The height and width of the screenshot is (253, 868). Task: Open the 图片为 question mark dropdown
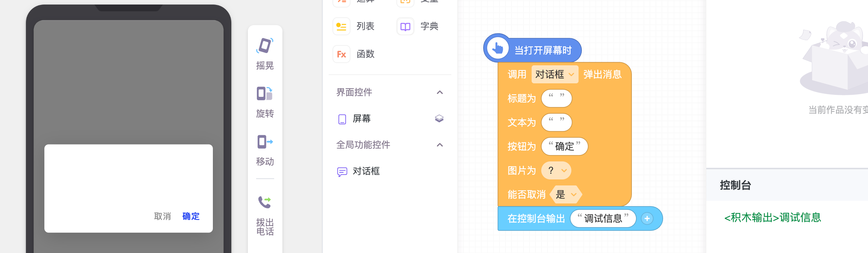point(556,170)
